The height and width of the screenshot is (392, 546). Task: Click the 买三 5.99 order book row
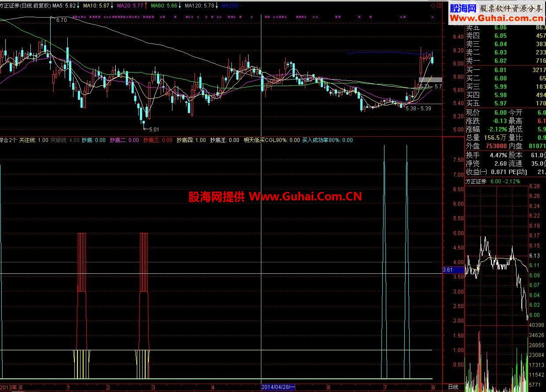coord(505,87)
